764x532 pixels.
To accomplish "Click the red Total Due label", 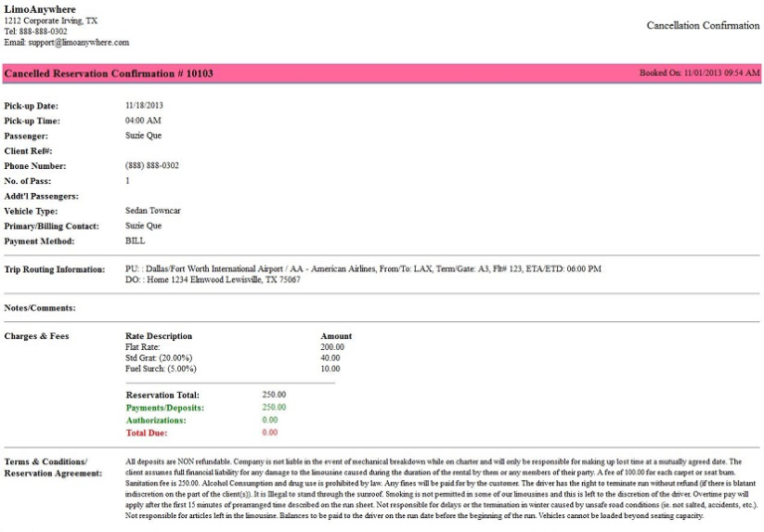I will point(146,433).
